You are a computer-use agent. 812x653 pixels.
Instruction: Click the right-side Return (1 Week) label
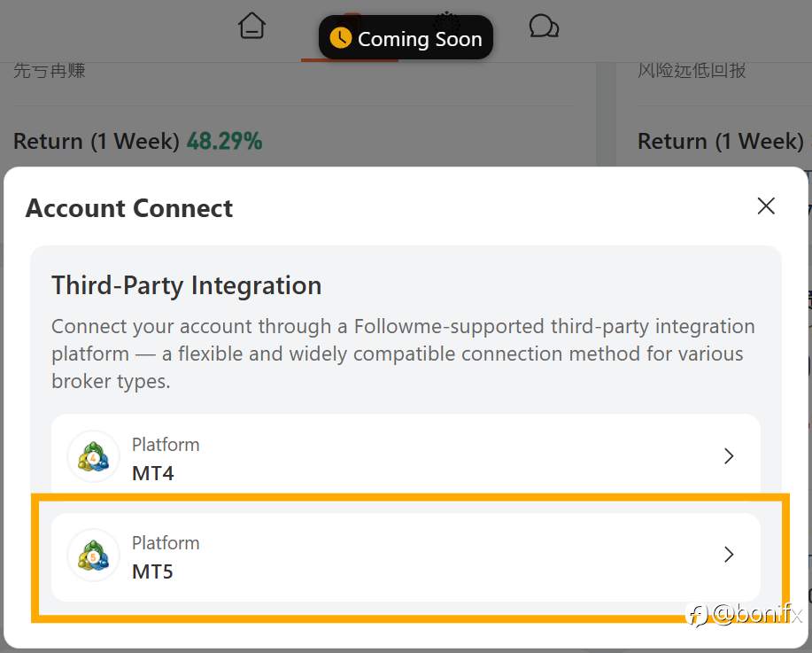pyautogui.click(x=720, y=141)
